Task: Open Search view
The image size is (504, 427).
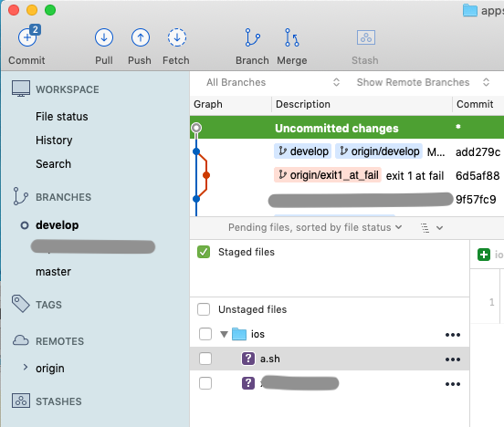Action: pyautogui.click(x=53, y=164)
